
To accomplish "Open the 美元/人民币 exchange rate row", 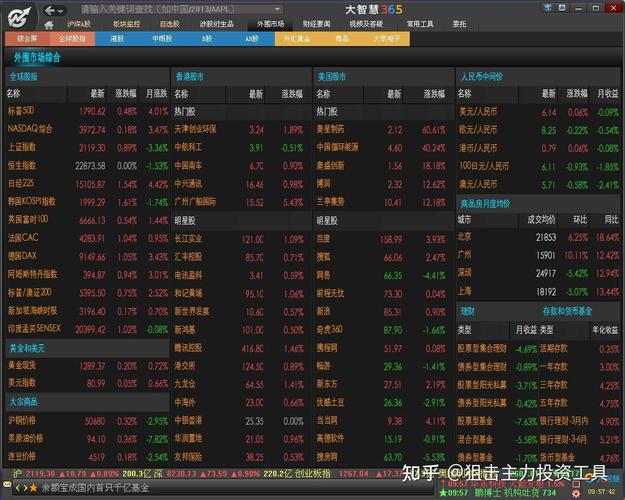I will (x=479, y=111).
